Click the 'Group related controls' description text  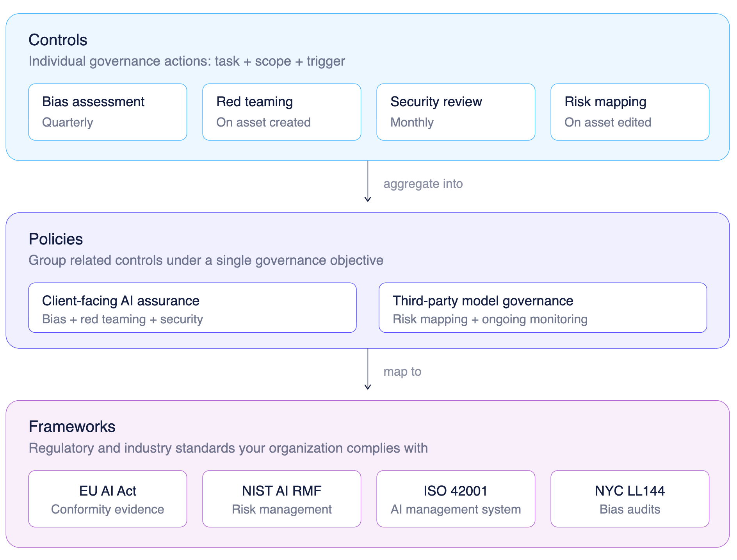click(x=206, y=260)
